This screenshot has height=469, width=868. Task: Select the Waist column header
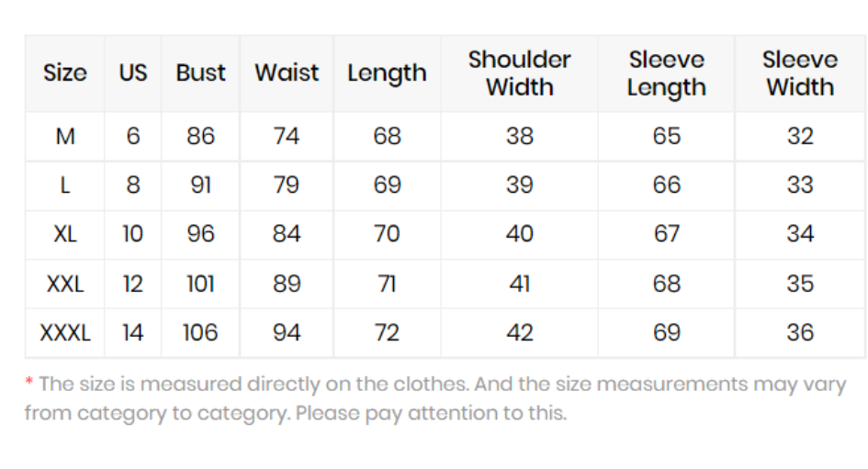[x=287, y=73]
